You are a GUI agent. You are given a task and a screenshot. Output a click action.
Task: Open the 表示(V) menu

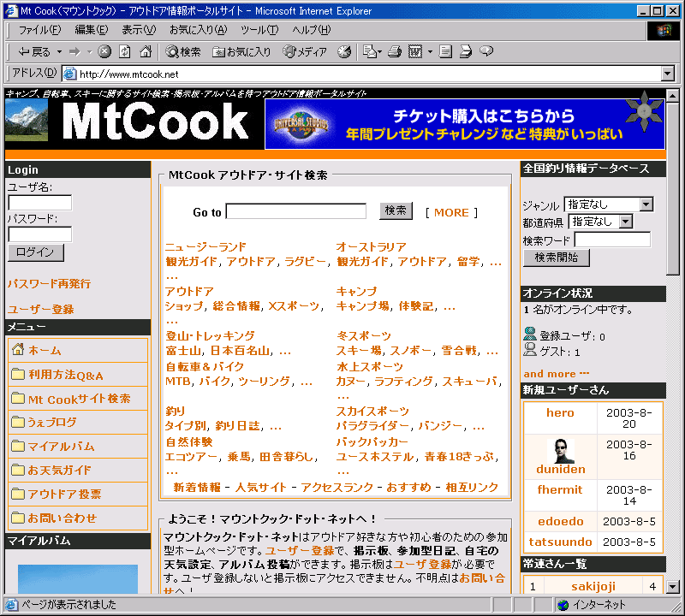139,30
